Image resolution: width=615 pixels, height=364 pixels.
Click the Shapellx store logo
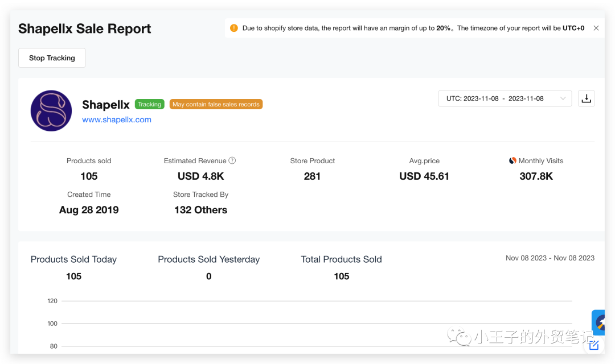(x=51, y=111)
